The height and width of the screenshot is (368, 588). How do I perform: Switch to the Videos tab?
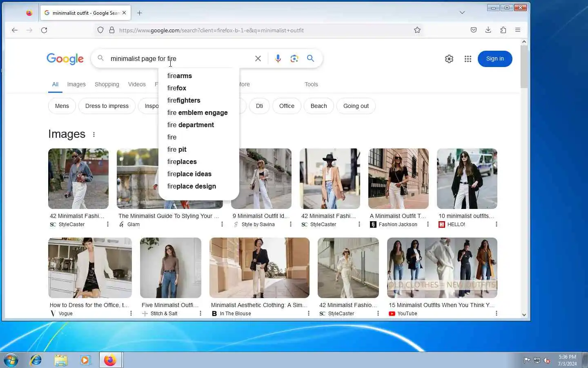tap(137, 84)
